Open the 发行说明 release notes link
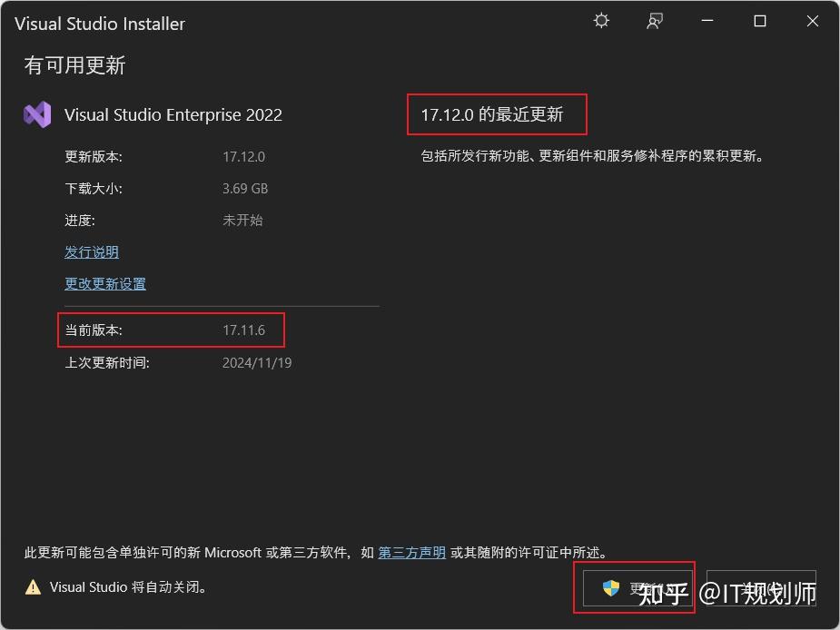Viewport: 840px width, 630px height. pyautogui.click(x=91, y=251)
